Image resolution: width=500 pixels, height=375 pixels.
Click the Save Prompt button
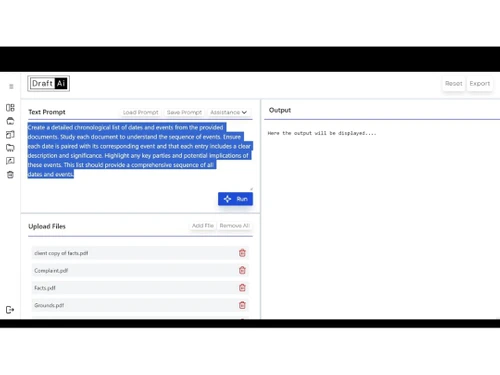click(184, 112)
